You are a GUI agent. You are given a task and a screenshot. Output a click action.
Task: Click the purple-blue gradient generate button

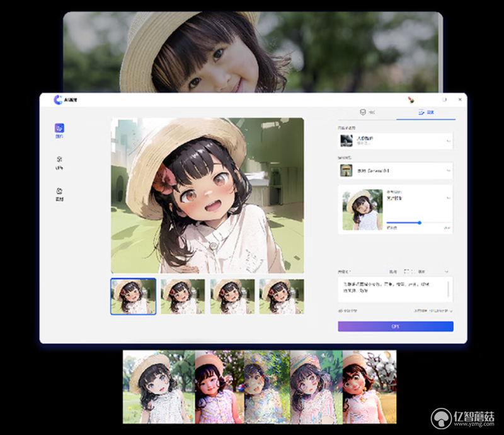(396, 327)
